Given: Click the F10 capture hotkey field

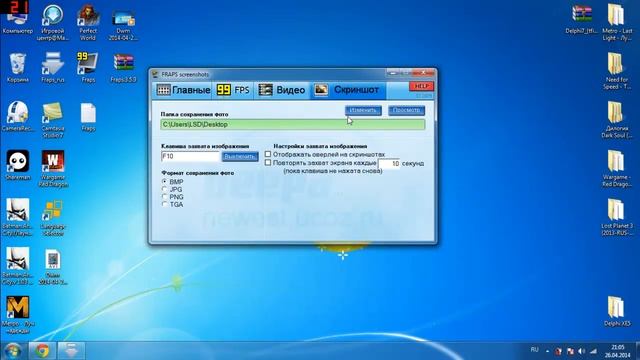Looking at the screenshot, I should coord(190,156).
